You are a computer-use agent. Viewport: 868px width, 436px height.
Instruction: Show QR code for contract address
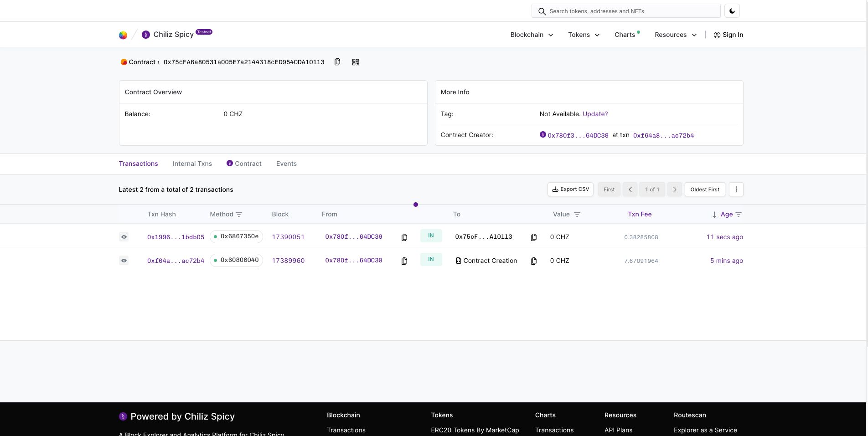[x=356, y=62]
